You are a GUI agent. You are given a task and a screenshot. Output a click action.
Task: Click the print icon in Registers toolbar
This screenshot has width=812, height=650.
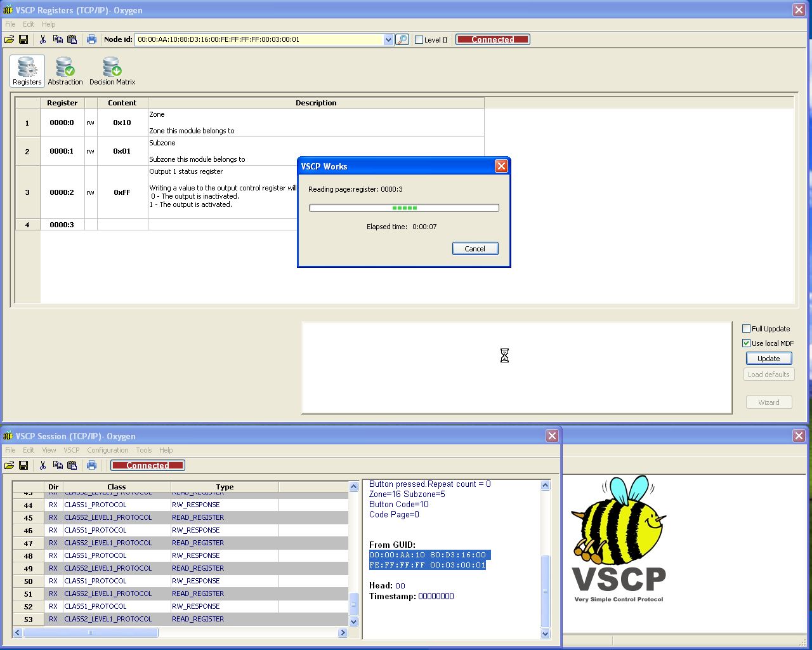[91, 39]
